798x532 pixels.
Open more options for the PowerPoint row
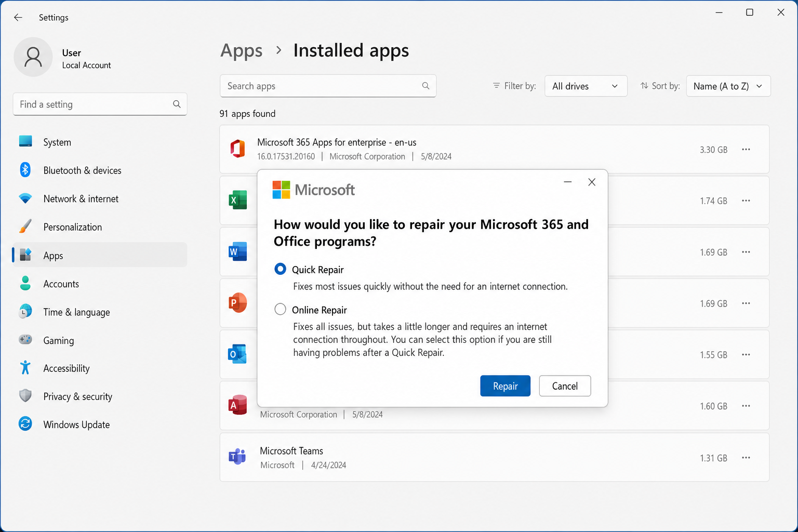click(x=746, y=303)
